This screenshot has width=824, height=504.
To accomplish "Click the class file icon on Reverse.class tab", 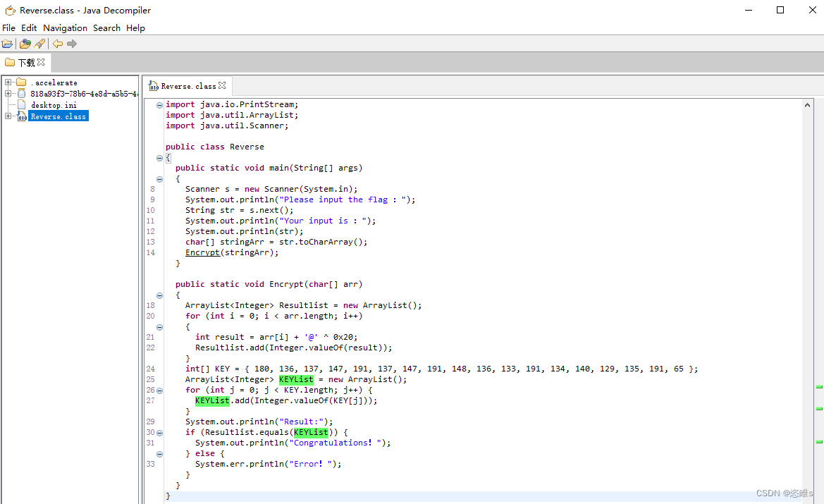I will pyautogui.click(x=154, y=85).
